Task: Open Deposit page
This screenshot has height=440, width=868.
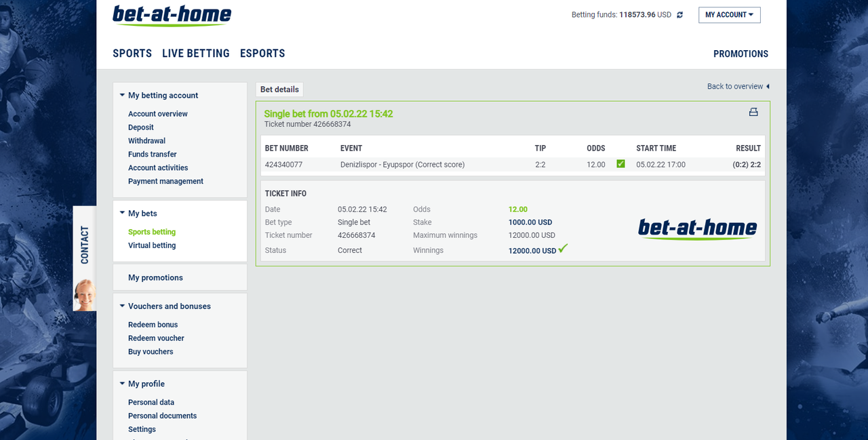Action: pos(141,127)
